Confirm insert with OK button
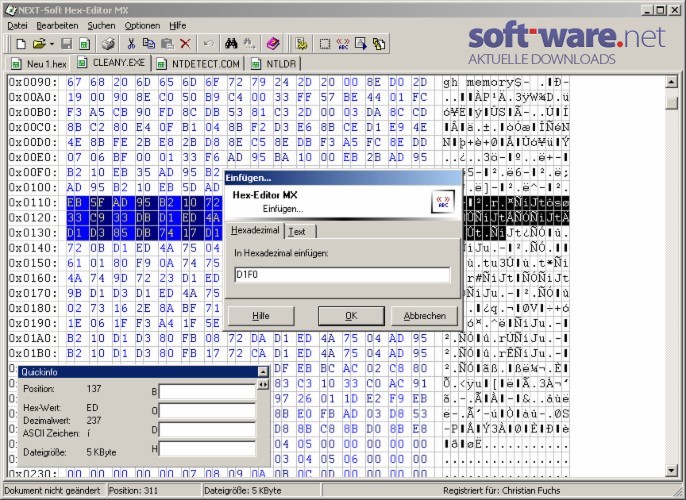This screenshot has width=686, height=500. point(351,316)
